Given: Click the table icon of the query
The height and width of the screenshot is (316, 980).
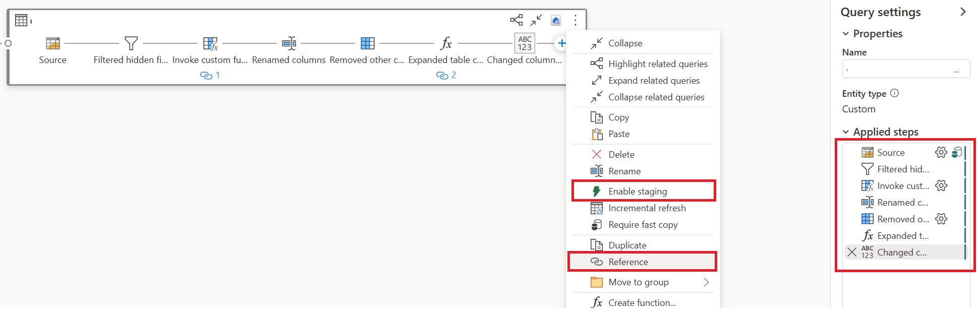Looking at the screenshot, I should tap(21, 20).
